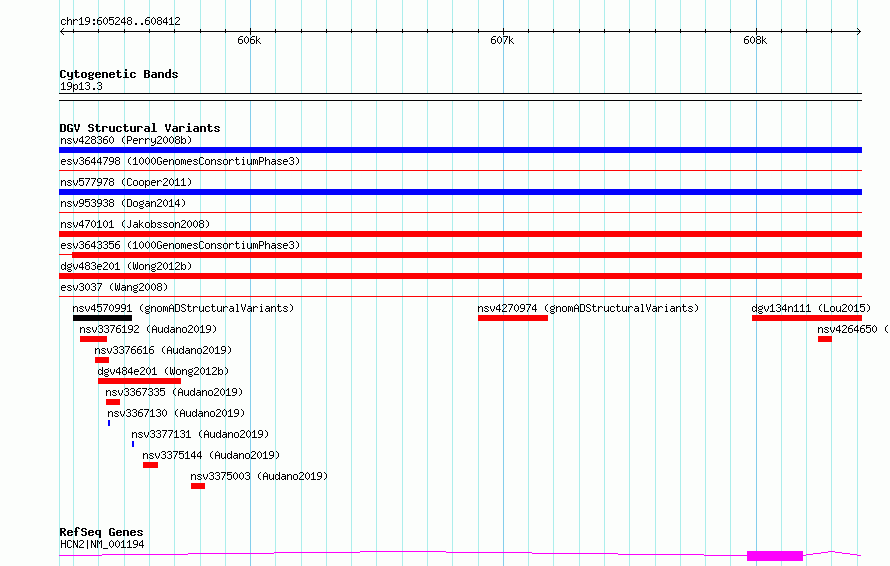Click the nsv470101 (Jakobsson2008) red bar
890x566 pixels.
(460, 234)
